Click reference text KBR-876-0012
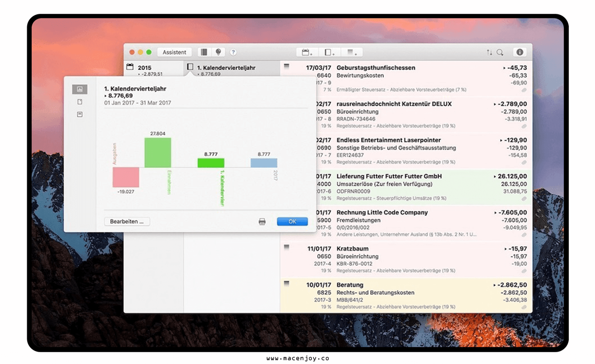This screenshot has height=364, width=595. (355, 264)
